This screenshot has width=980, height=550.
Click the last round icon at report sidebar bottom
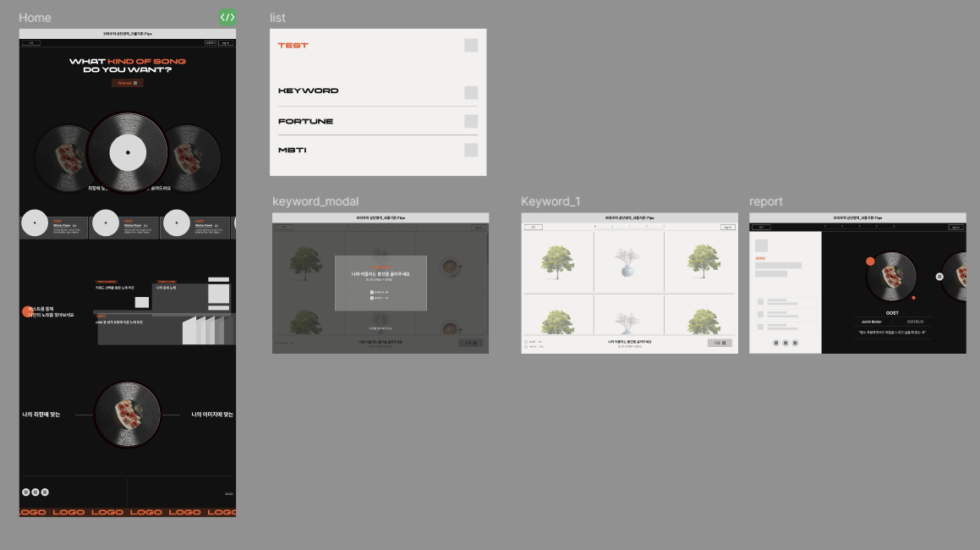coord(795,343)
